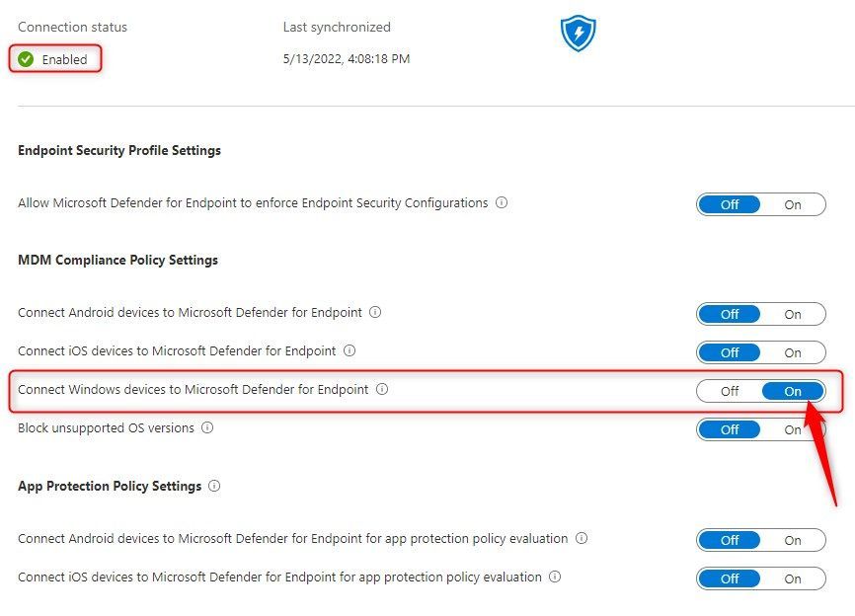Click info icon next to App Protection Policy Settings
The image size is (855, 616).
pos(215,486)
